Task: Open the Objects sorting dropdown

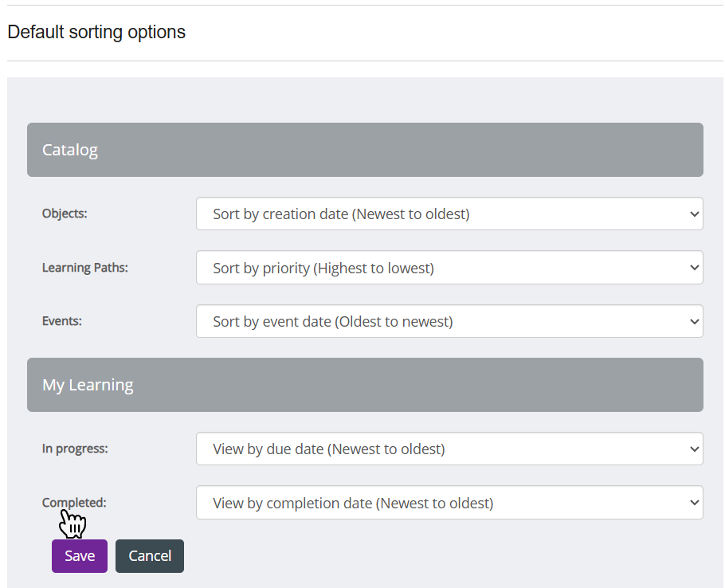Action: [x=449, y=214]
